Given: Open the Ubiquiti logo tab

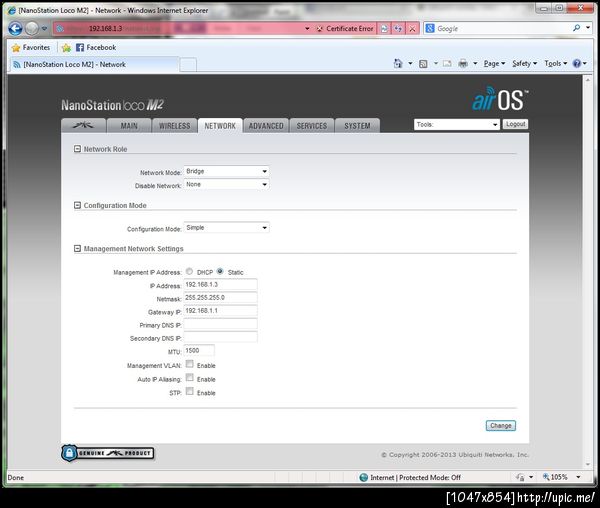Looking at the screenshot, I should coord(83,125).
